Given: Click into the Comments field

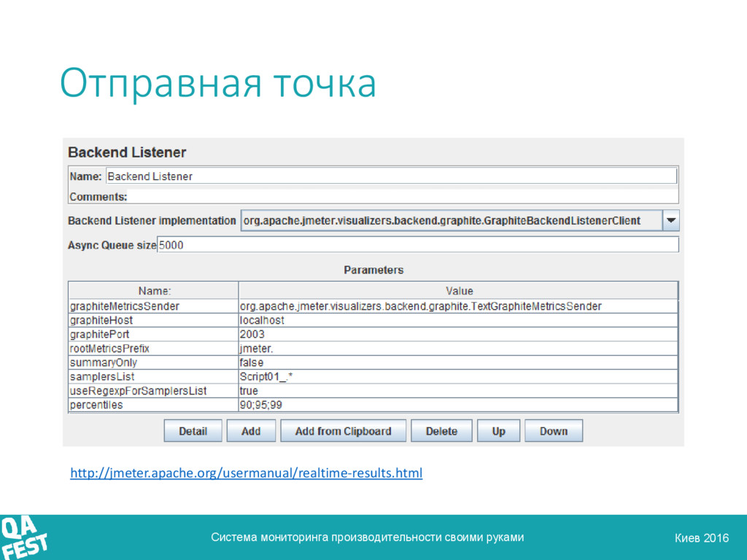Looking at the screenshot, I should click(402, 197).
